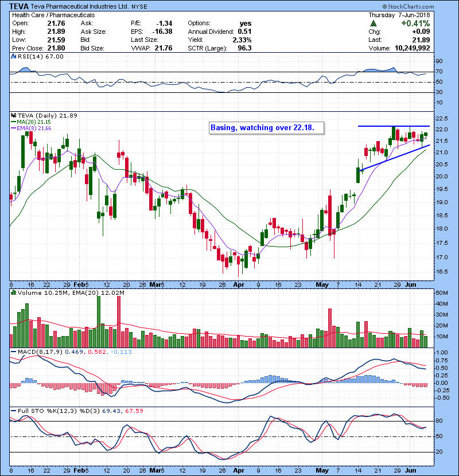Click the VWAP value 21.76
The image size is (459, 476).
click(164, 48)
